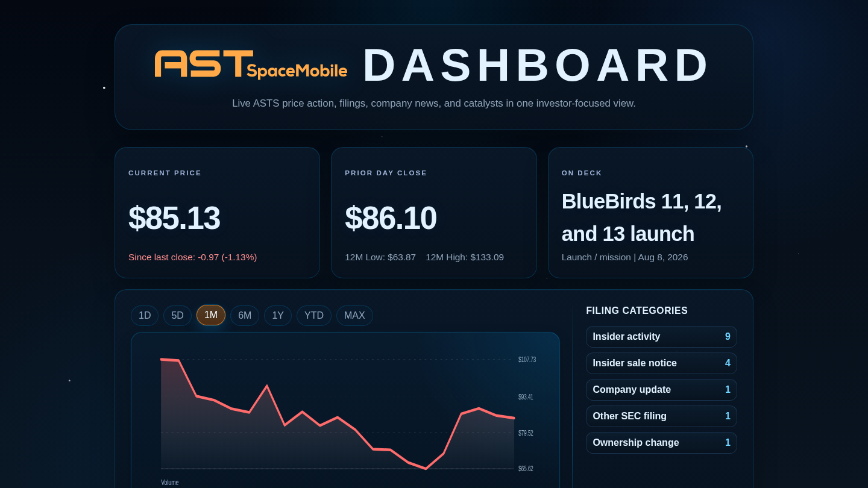Click the $107.73 chart axis label

527,360
